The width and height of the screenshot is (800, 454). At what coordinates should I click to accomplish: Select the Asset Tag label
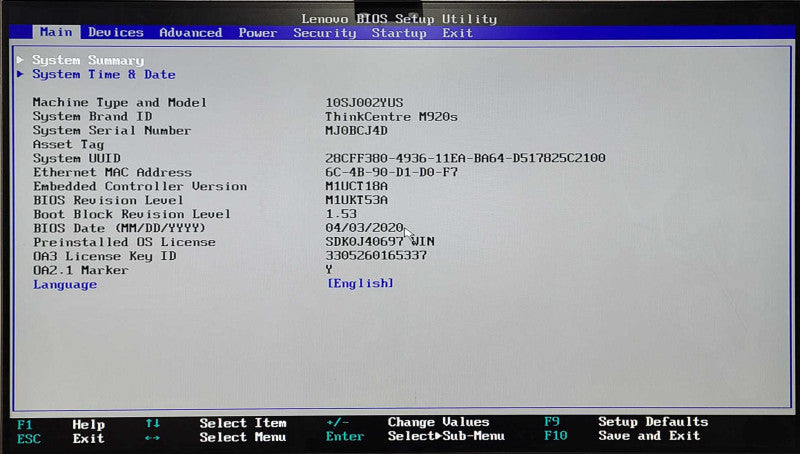pyautogui.click(x=68, y=144)
